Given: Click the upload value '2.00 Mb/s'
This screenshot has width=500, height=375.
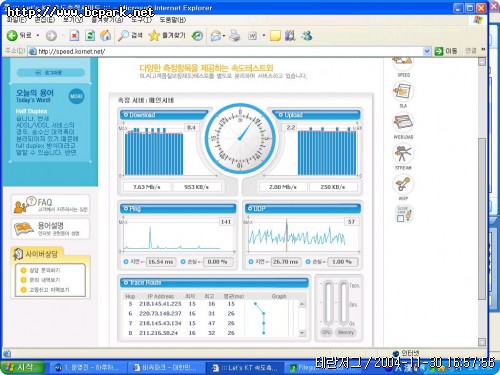Looking at the screenshot, I should pyautogui.click(x=283, y=187).
